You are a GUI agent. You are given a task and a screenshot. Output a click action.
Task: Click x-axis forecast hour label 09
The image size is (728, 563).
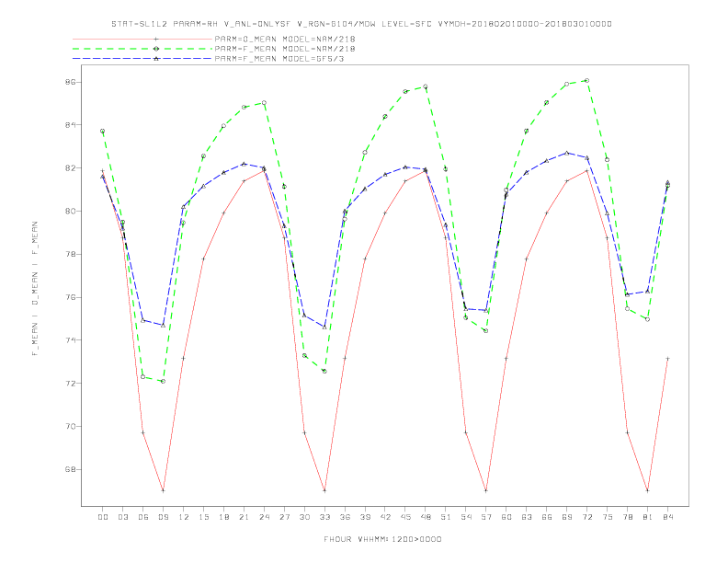164,517
